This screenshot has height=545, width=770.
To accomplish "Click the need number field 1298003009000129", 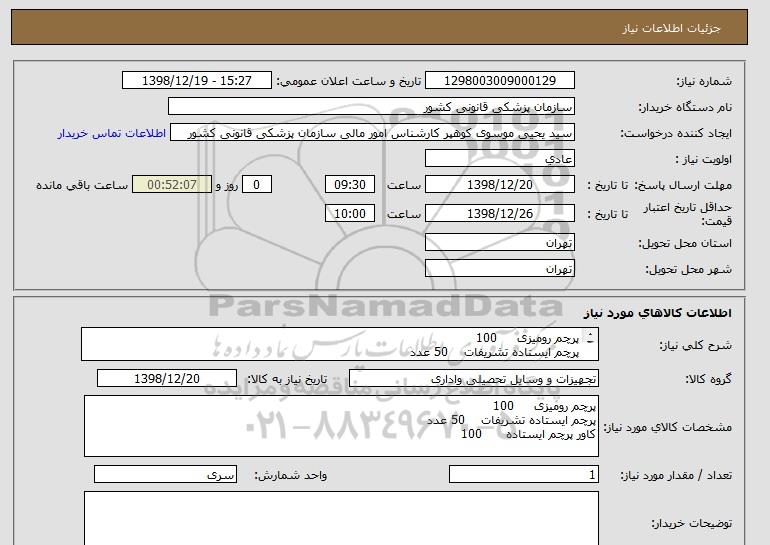I will tap(499, 81).
